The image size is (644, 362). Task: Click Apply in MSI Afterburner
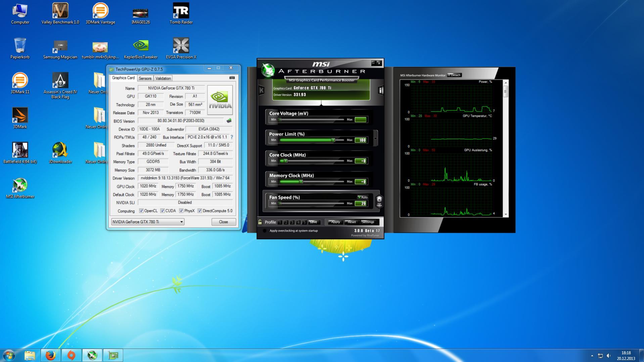(x=335, y=222)
